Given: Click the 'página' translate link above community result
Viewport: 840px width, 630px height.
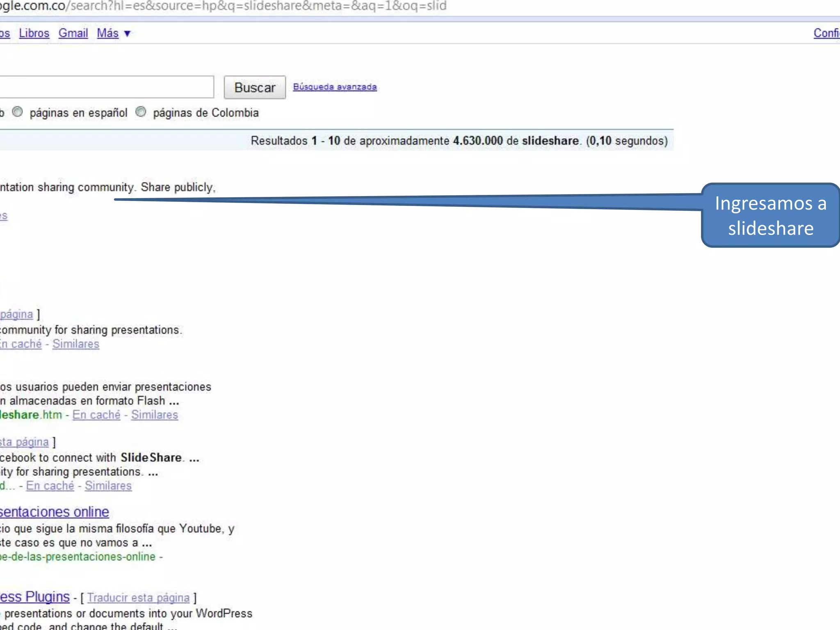Looking at the screenshot, I should [16, 314].
